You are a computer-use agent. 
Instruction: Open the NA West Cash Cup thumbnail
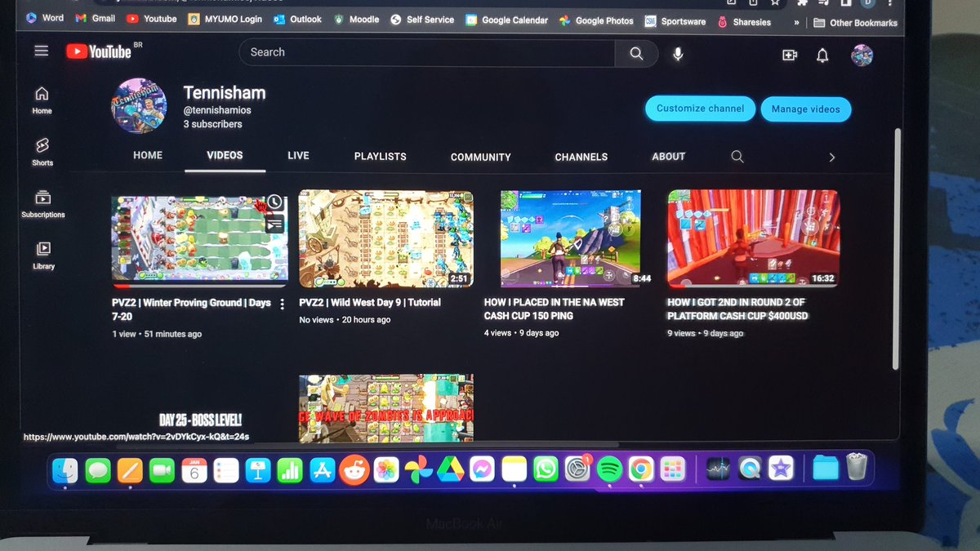(x=571, y=238)
